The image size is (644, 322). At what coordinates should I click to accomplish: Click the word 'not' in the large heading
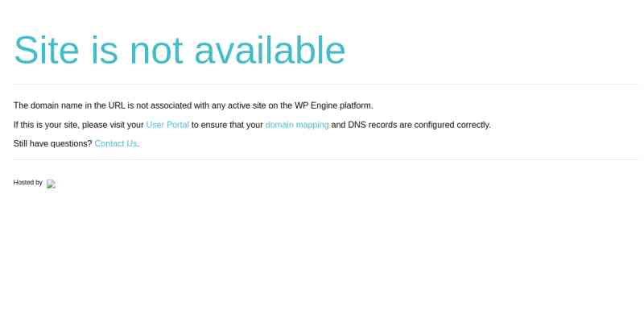click(x=156, y=51)
